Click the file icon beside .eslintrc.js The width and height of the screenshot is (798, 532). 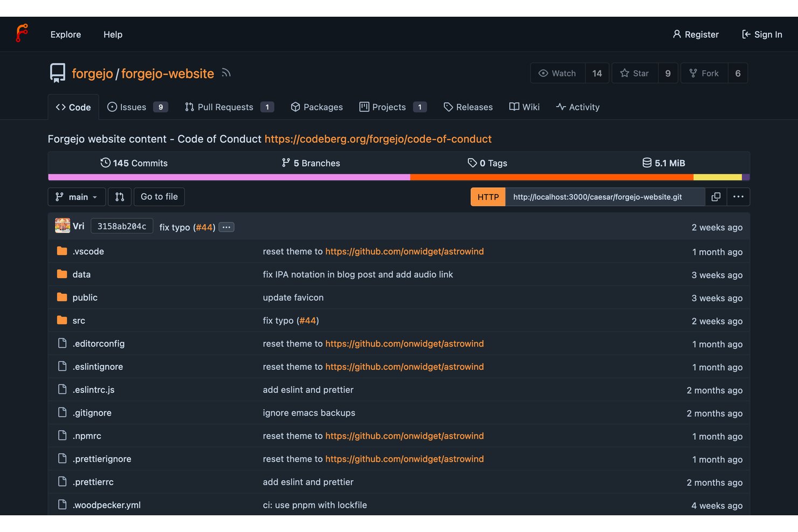tap(63, 389)
